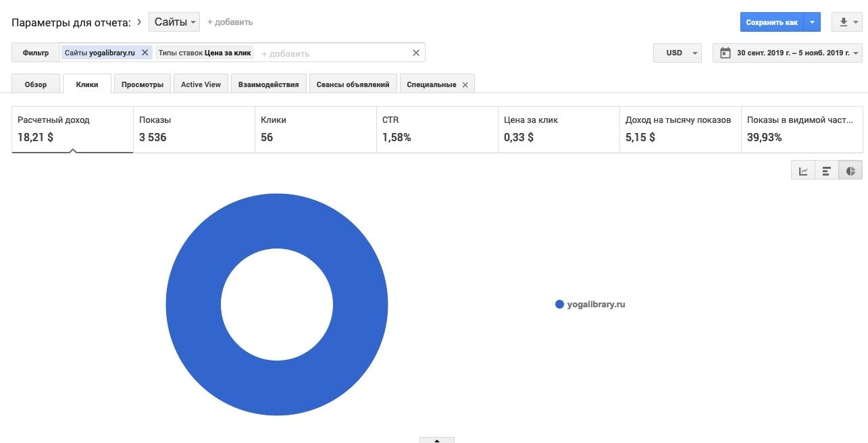Select the Показы metric card
The width and height of the screenshot is (868, 443).
click(194, 129)
